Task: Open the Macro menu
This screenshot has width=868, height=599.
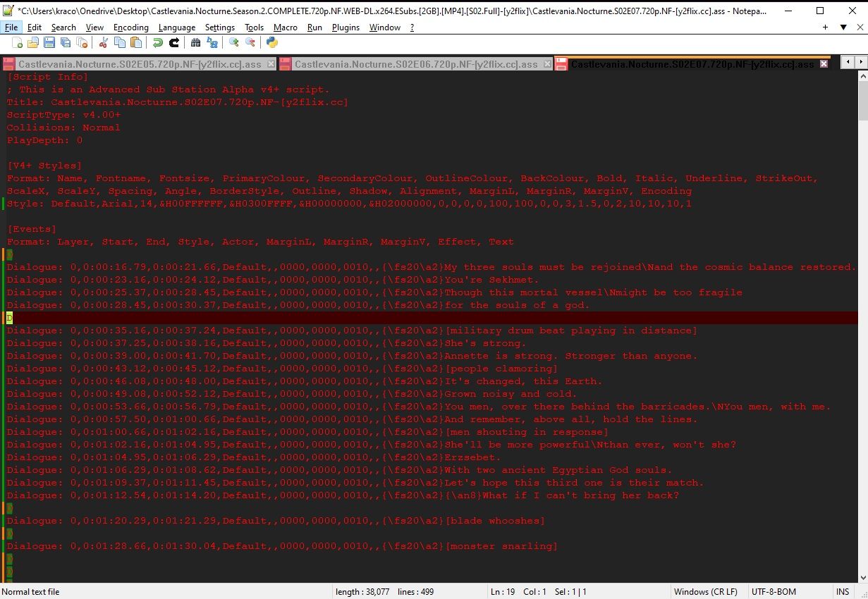Action: (286, 27)
